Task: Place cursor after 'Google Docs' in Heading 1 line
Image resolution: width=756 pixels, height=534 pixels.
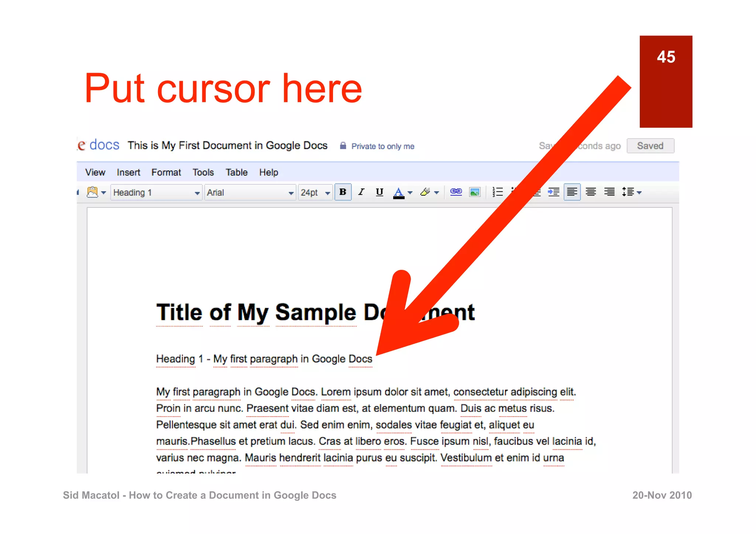Action: point(373,359)
